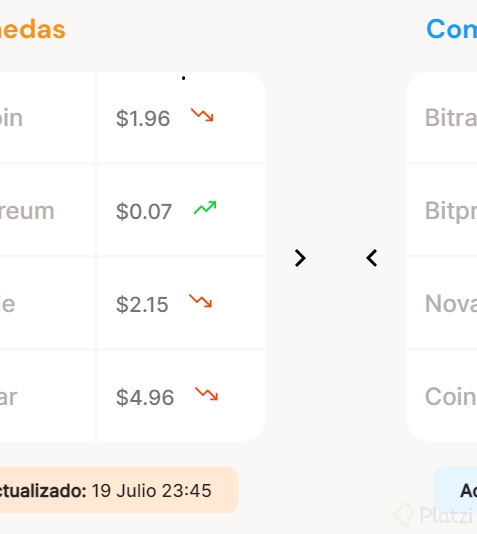Click the blue button at bottom right
Image resolution: width=477 pixels, height=534 pixels.
click(x=456, y=490)
